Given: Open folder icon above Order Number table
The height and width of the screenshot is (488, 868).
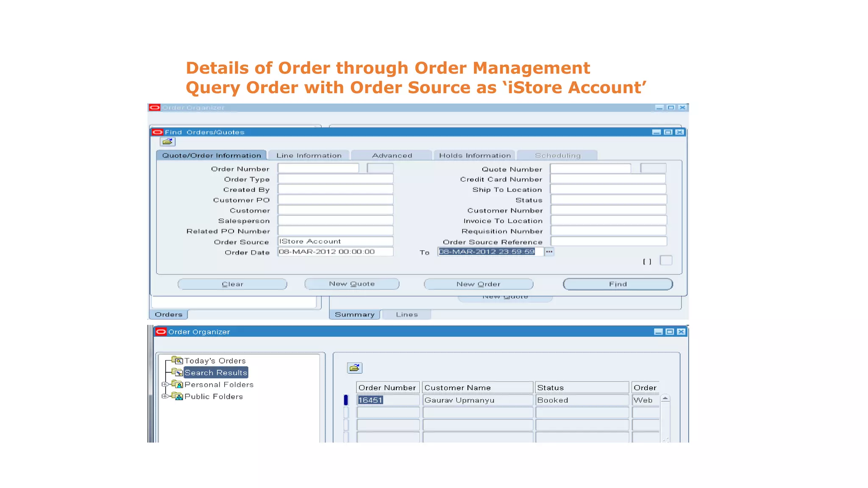Looking at the screenshot, I should (x=355, y=368).
